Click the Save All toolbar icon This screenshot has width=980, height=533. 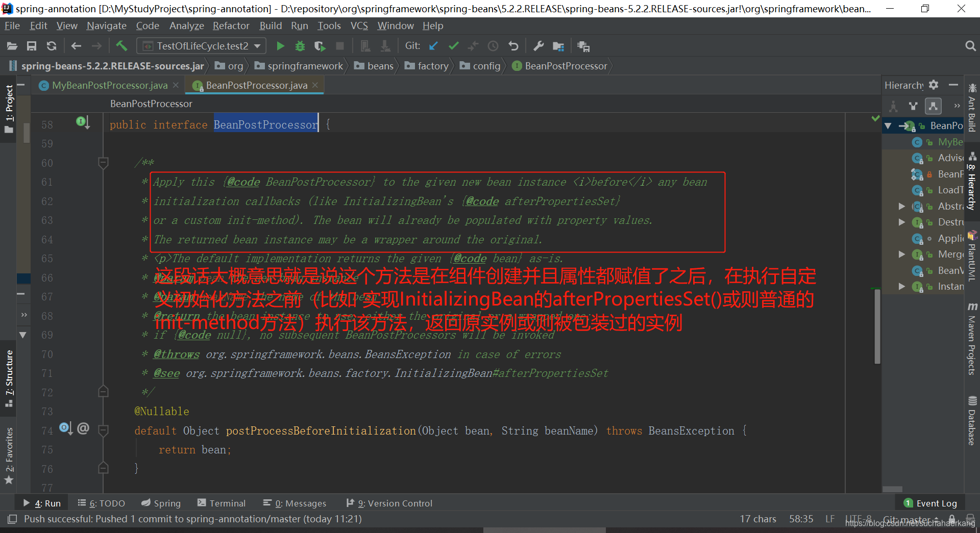[x=32, y=46]
